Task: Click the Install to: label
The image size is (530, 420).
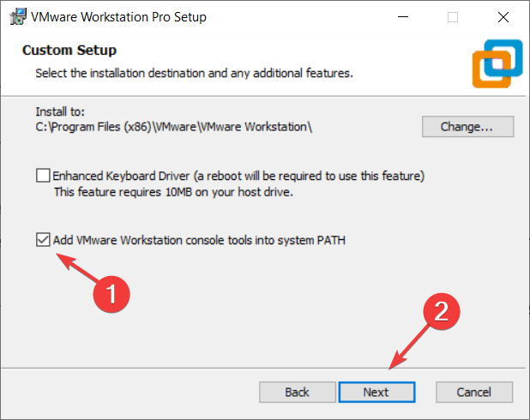Action: [x=60, y=111]
